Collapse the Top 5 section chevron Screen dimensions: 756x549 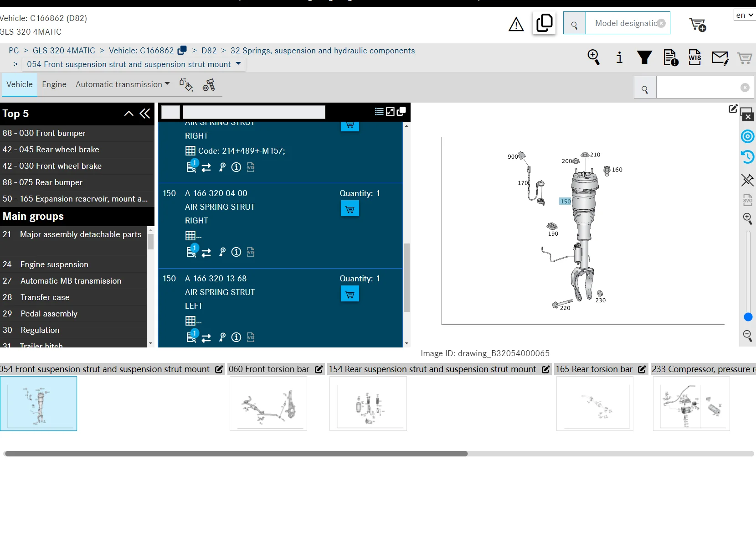coord(129,114)
